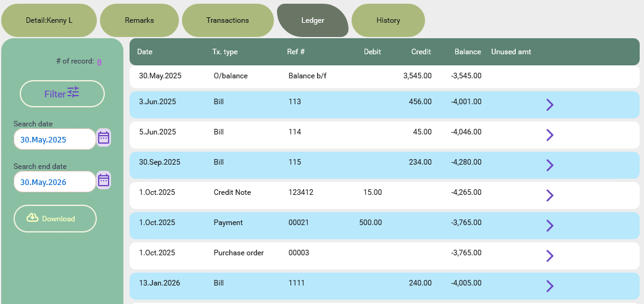Click the 456.00 credit value
Viewport: 644px width, 304px height.
420,102
